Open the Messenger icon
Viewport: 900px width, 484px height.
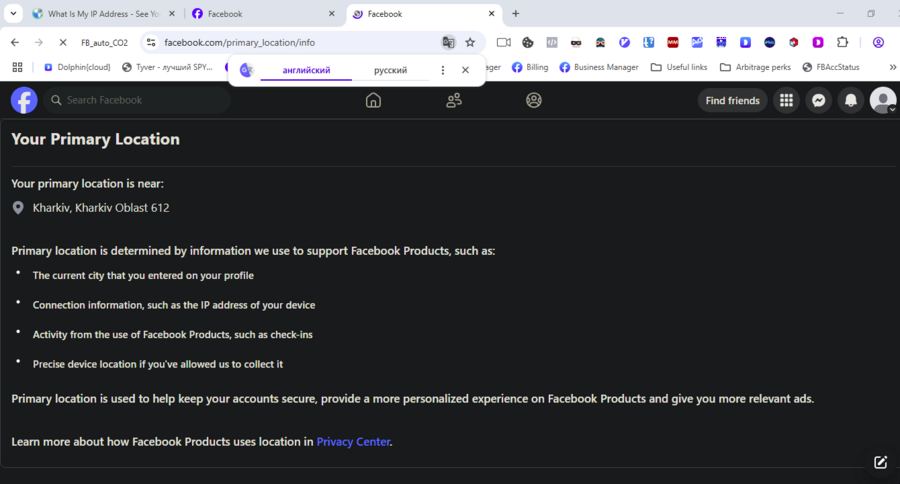(x=818, y=100)
